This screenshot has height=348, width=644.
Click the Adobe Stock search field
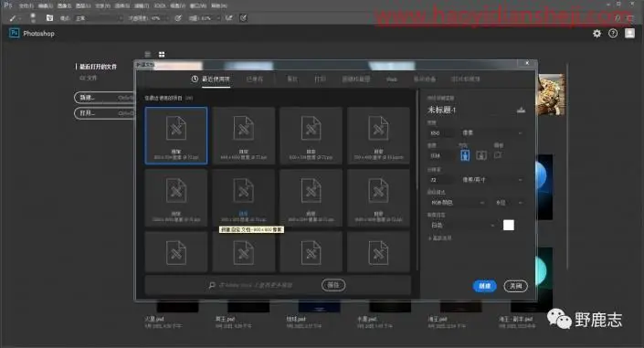click(x=262, y=285)
